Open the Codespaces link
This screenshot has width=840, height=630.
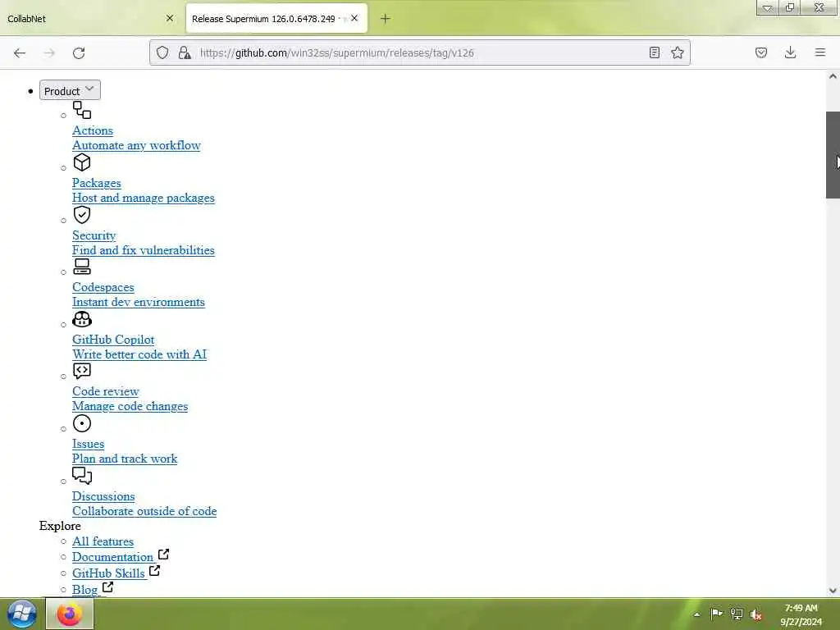point(103,288)
